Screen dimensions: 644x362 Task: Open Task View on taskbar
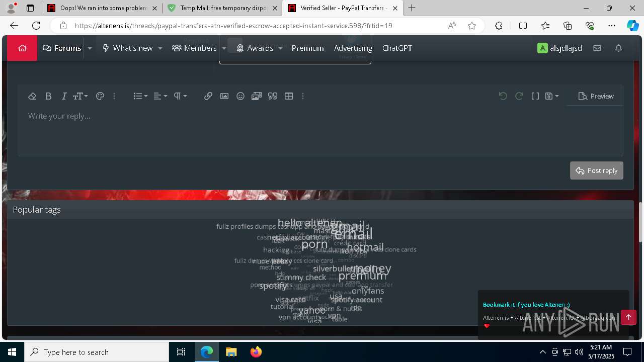pos(181,352)
